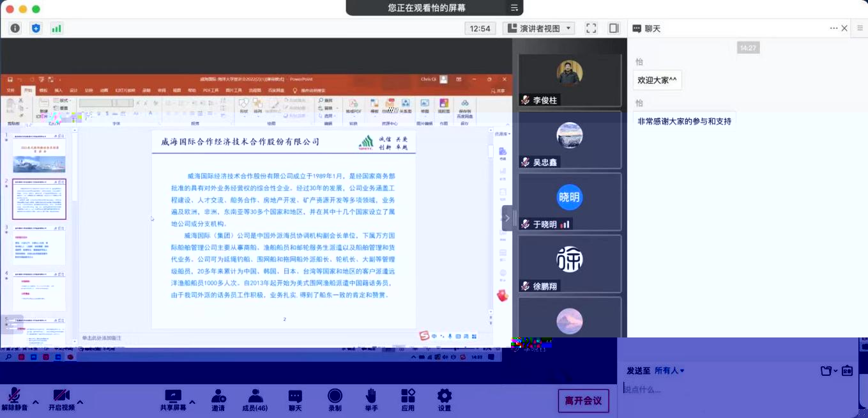
Task: Open the screenshot icon in the chat input bar
Action: tap(848, 371)
